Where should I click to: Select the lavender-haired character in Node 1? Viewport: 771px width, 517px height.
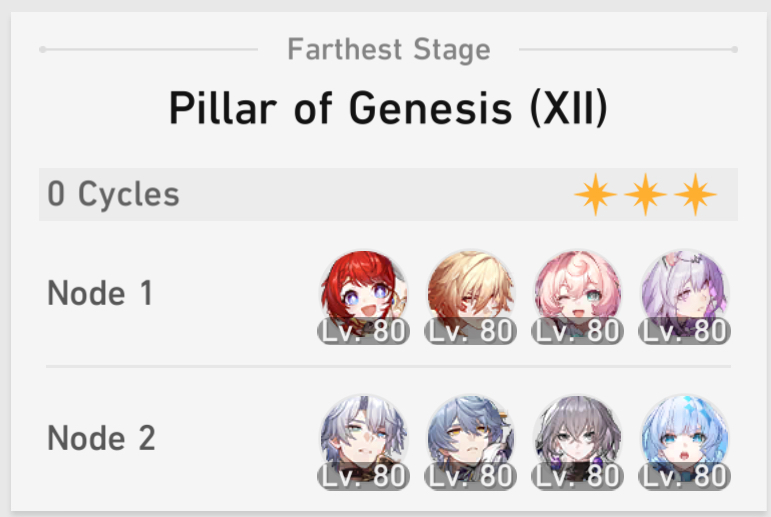pyautogui.click(x=685, y=294)
